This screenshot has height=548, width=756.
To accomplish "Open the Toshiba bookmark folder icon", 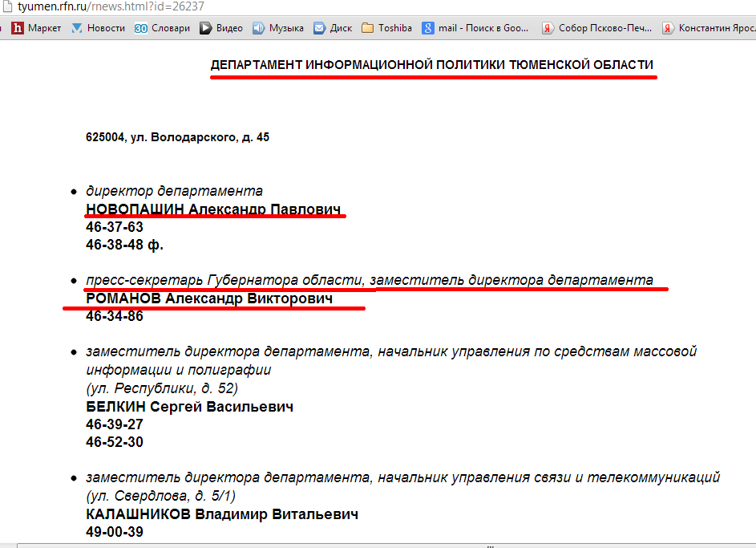I will pos(367,28).
